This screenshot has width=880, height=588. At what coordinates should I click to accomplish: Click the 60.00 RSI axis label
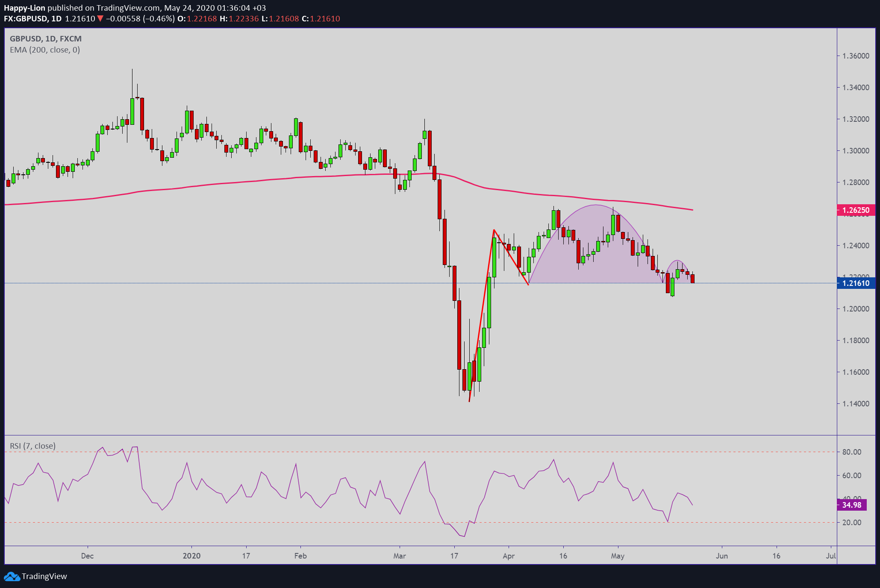pyautogui.click(x=851, y=476)
